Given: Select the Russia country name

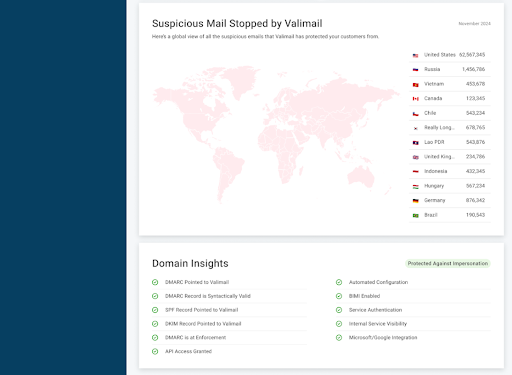Looking at the screenshot, I should pos(432,69).
